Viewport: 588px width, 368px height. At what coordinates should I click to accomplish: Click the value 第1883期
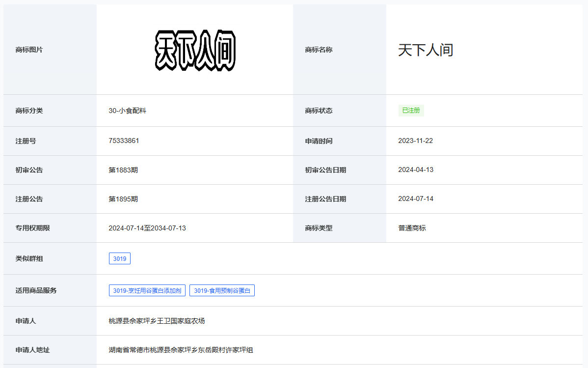[123, 170]
